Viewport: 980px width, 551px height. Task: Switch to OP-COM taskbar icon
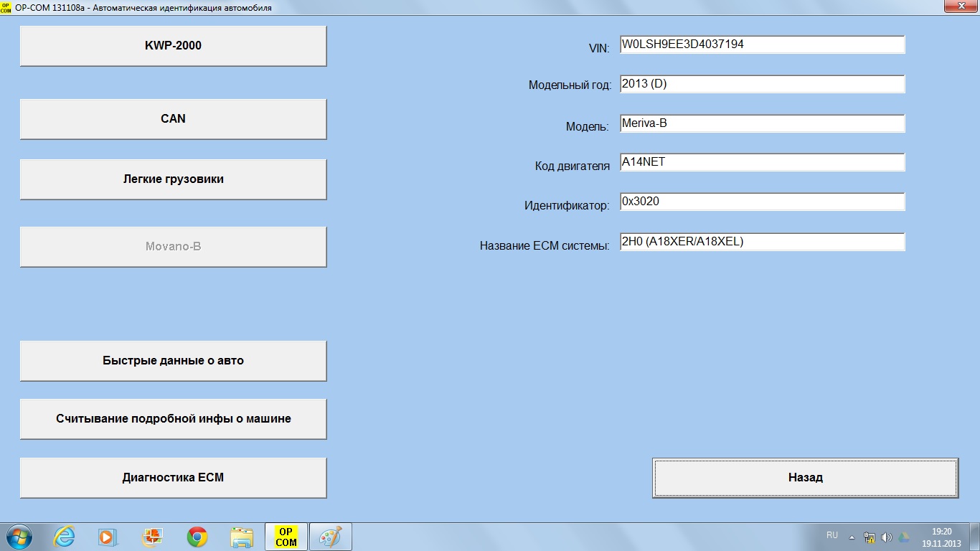[286, 537]
